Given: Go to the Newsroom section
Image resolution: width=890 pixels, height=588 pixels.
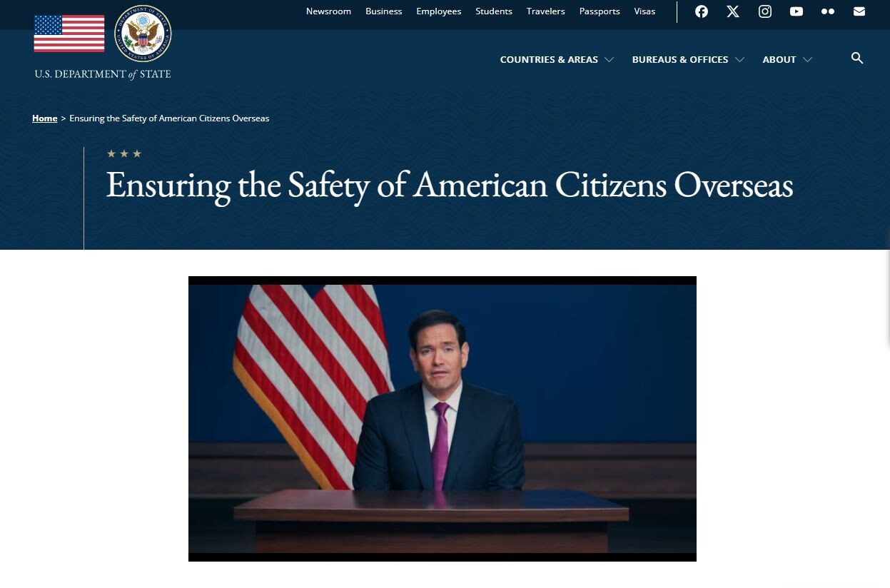Looking at the screenshot, I should [x=328, y=11].
